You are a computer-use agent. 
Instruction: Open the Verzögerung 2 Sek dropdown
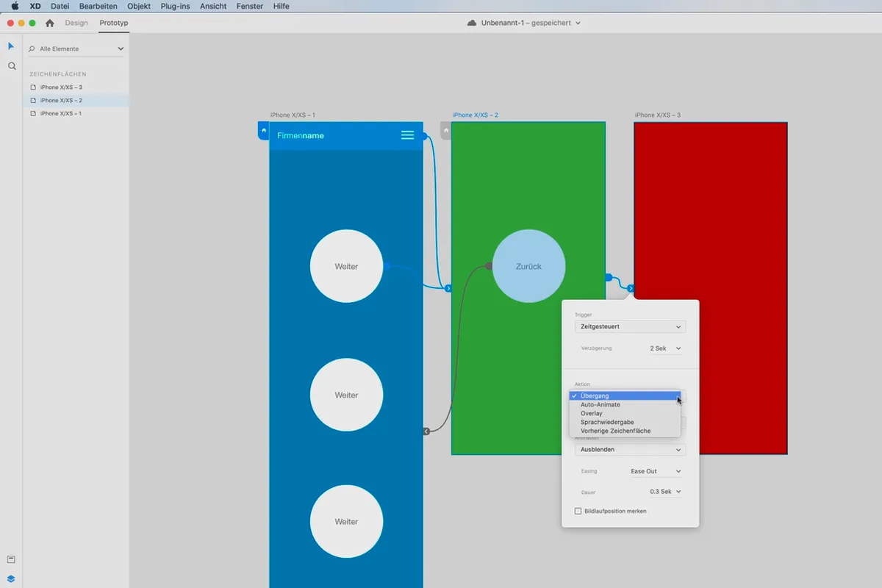(x=666, y=348)
